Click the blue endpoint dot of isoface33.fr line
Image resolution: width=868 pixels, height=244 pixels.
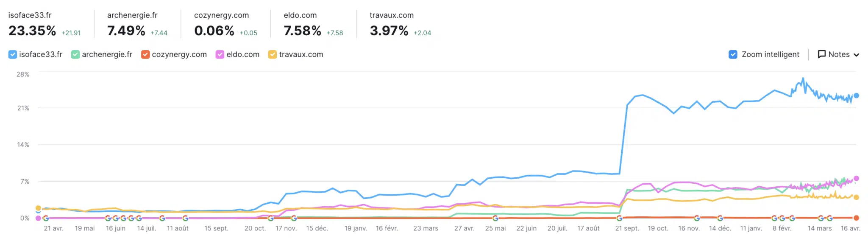point(856,95)
